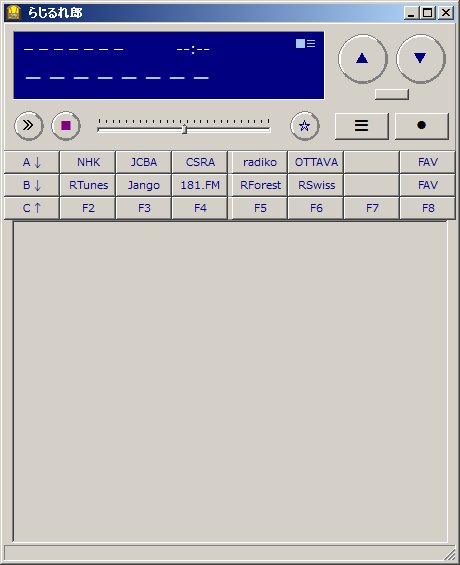Click the F5 preset button
The width and height of the screenshot is (460, 565).
click(260, 208)
